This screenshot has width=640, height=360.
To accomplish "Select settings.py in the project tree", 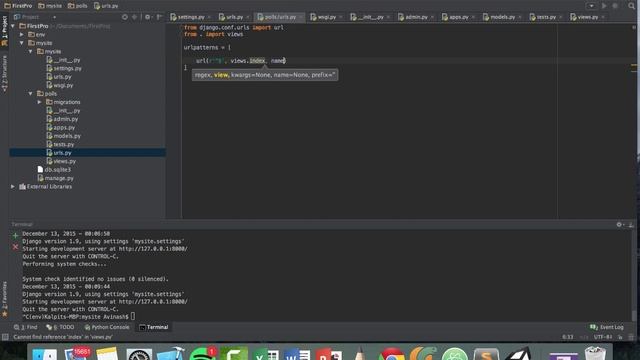I will pyautogui.click(x=64, y=68).
